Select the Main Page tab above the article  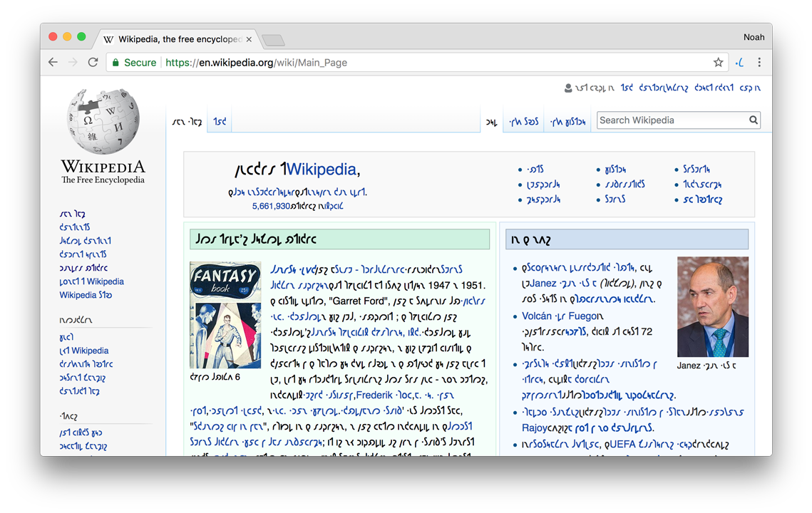pyautogui.click(x=187, y=122)
